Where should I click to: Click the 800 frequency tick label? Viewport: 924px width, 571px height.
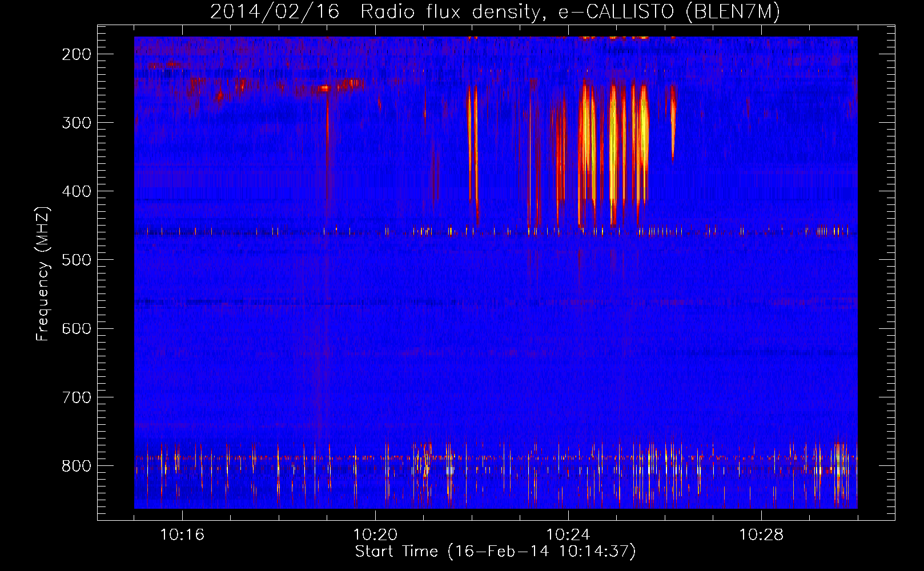(76, 465)
